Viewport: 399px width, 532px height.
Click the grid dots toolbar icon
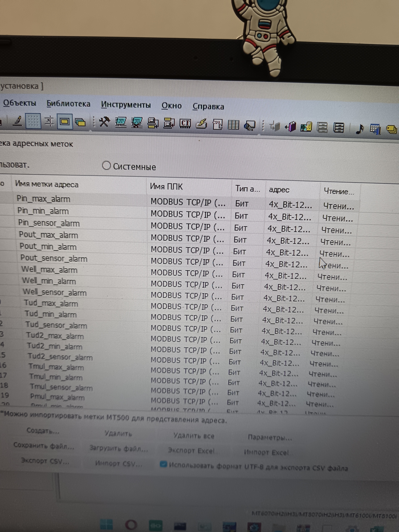tap(33, 121)
